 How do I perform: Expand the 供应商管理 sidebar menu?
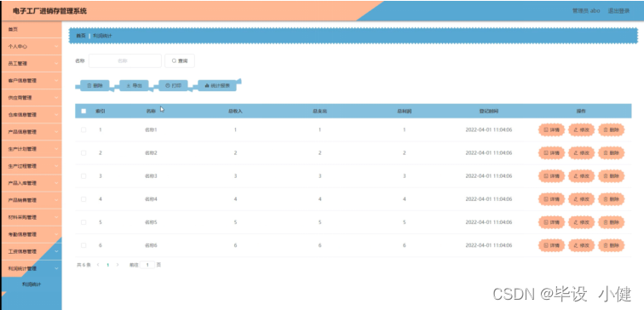click(x=32, y=98)
